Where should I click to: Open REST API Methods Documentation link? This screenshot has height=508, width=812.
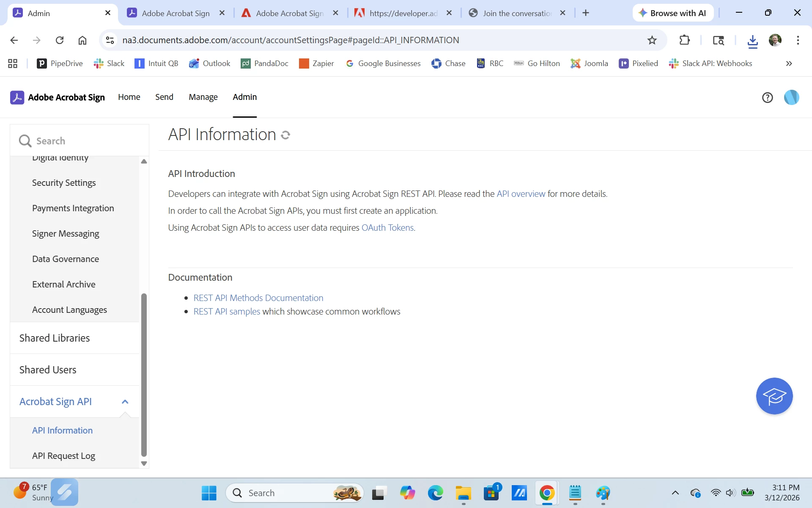(258, 298)
